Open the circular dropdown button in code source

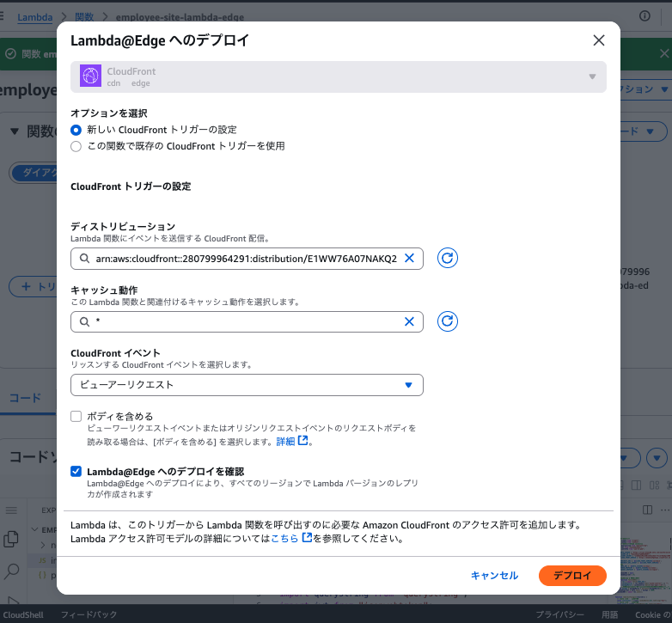pyautogui.click(x=657, y=459)
